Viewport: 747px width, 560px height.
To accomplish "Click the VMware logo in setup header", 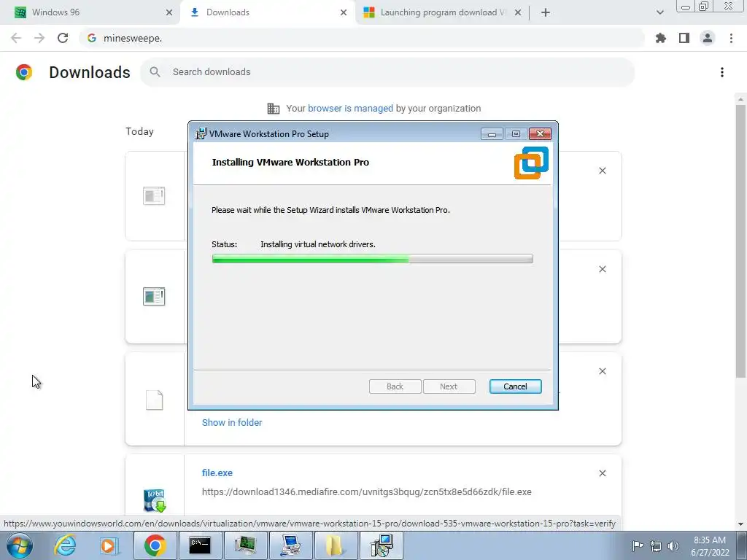I will 531,163.
